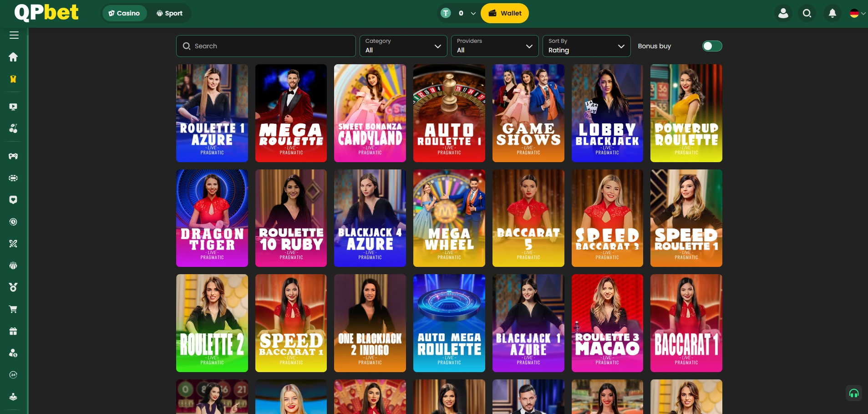Go to the home icon in sidebar
Image resolution: width=868 pixels, height=414 pixels.
[13, 57]
